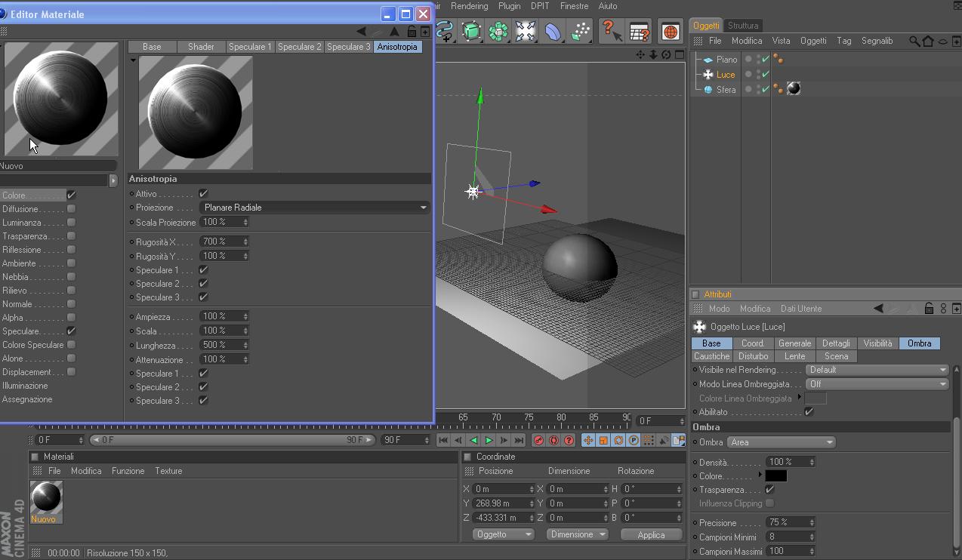Click the black shadow Colore swatch
Image resolution: width=962 pixels, height=560 pixels.
click(x=775, y=476)
